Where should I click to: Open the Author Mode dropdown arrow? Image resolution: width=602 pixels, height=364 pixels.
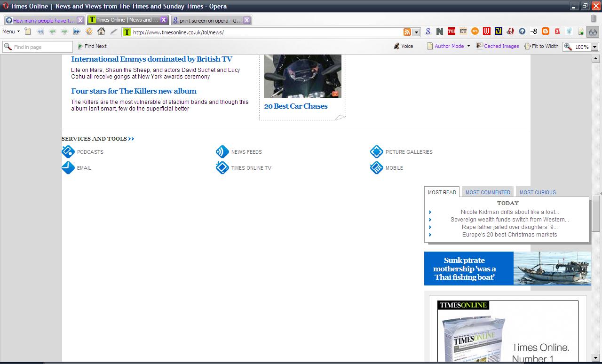tap(468, 46)
